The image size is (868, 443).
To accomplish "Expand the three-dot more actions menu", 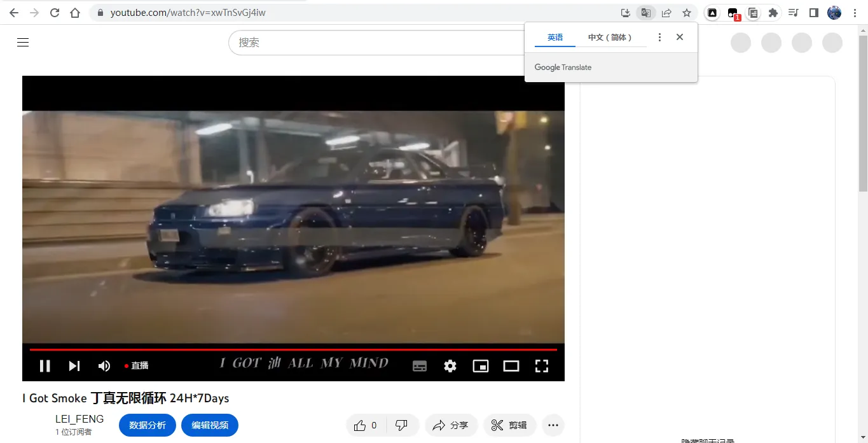I will tap(553, 425).
